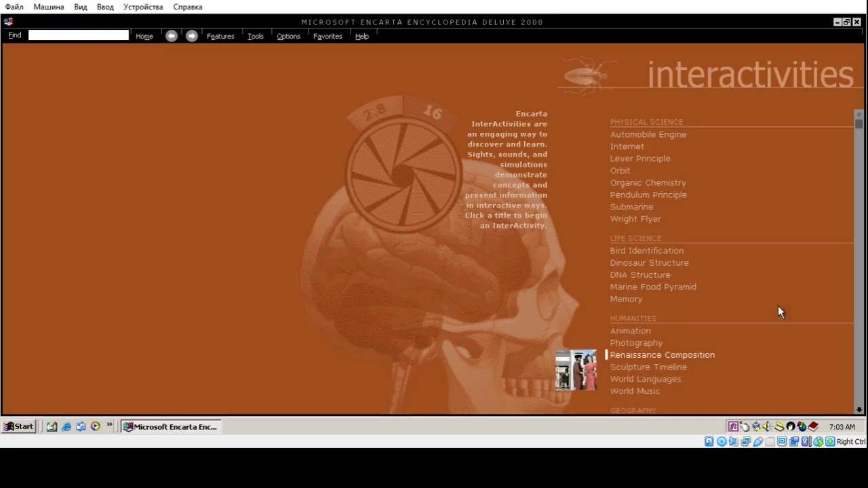Image resolution: width=868 pixels, height=488 pixels.
Task: Click the red book tray icon
Action: point(813,426)
